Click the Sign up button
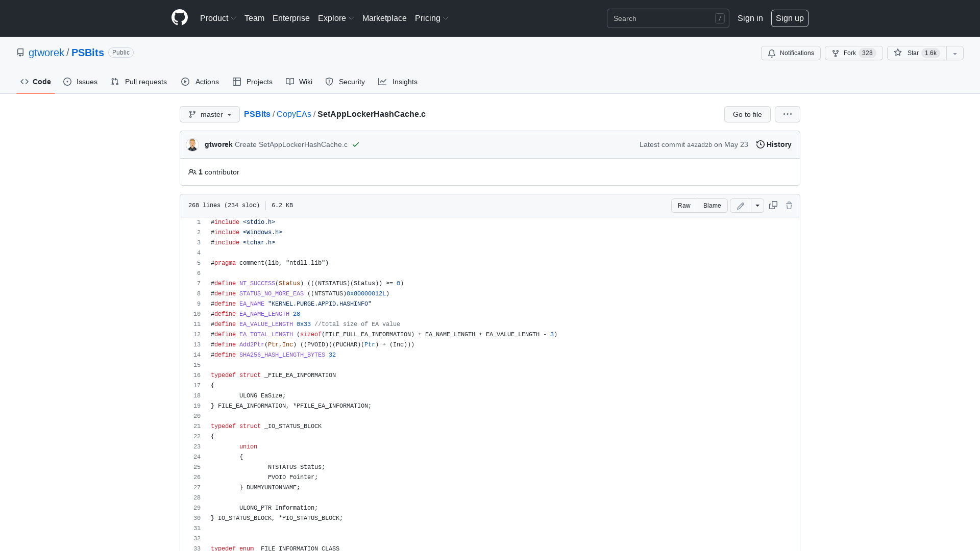This screenshot has height=551, width=980. (x=790, y=18)
